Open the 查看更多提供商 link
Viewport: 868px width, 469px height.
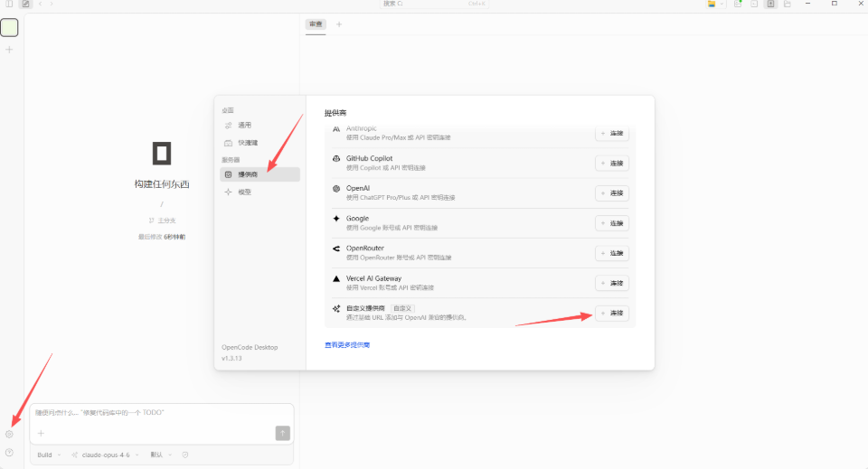click(347, 345)
